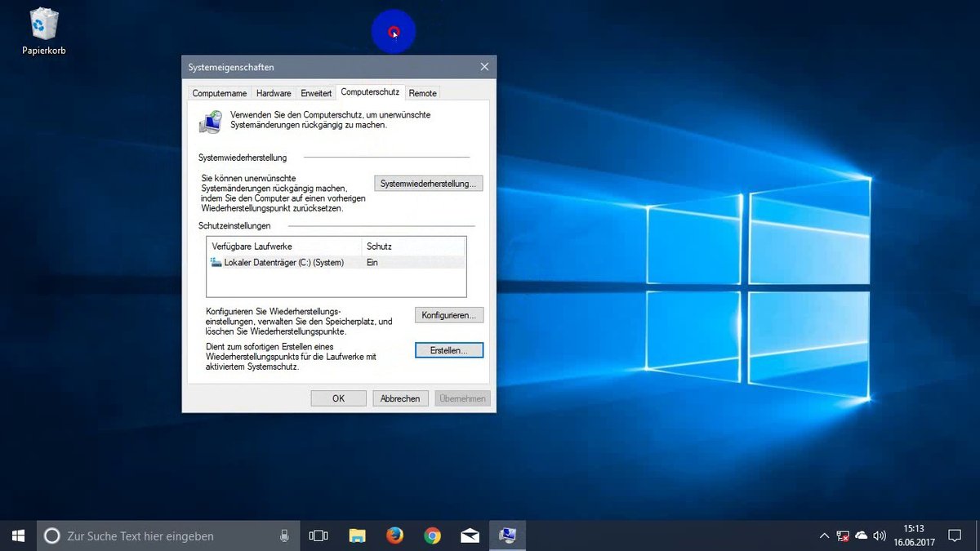This screenshot has height=551, width=980.
Task: Open the Hardware tab
Action: click(x=274, y=93)
